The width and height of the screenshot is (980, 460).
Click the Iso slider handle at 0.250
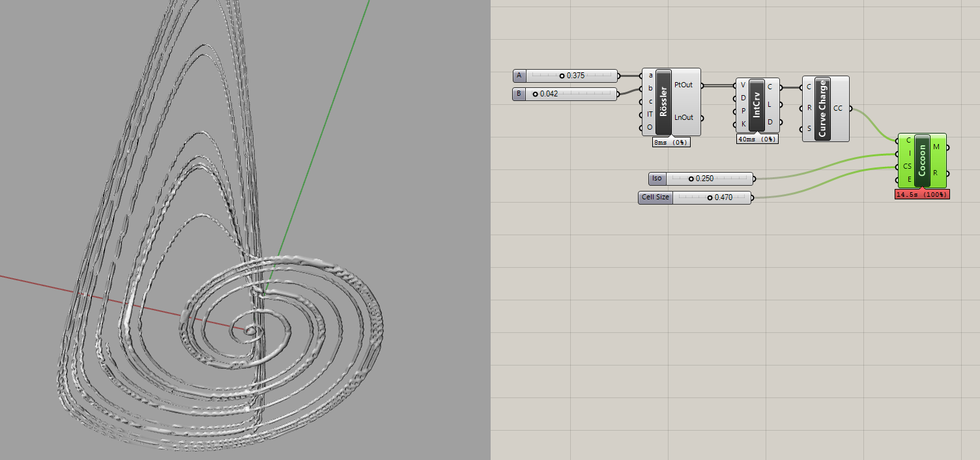(691, 179)
